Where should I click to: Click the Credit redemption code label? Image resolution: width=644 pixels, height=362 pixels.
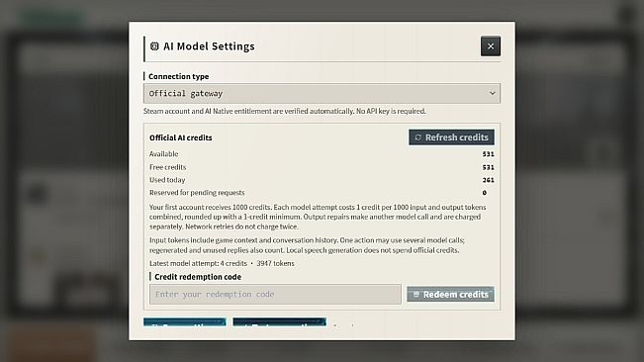(x=198, y=277)
